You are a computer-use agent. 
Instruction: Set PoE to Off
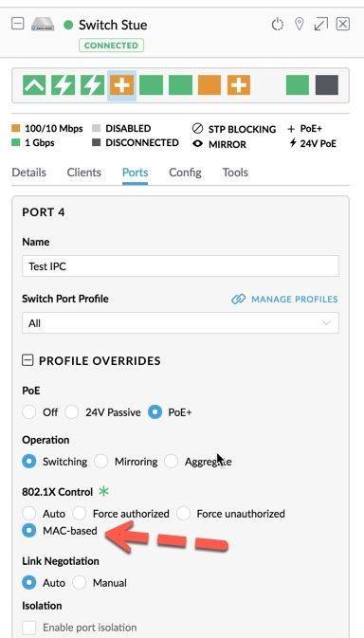29,412
